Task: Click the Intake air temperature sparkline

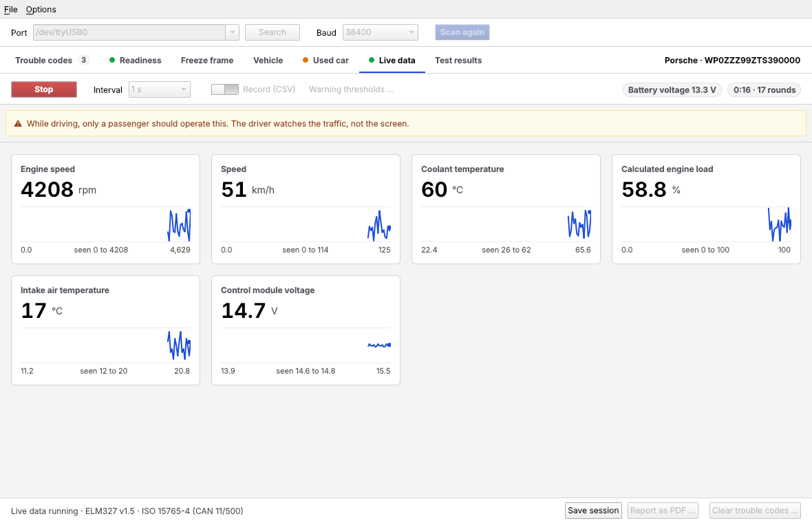Action: [x=106, y=346]
